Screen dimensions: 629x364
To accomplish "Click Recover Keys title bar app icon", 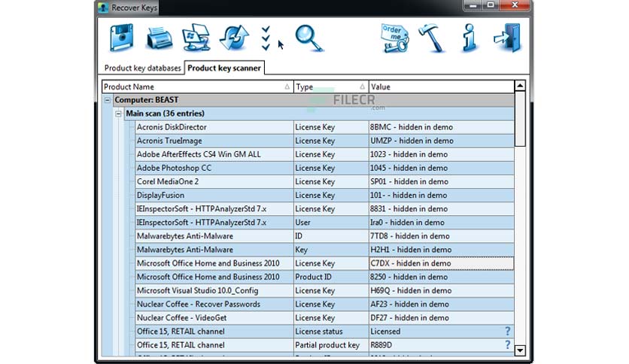I will click(103, 8).
